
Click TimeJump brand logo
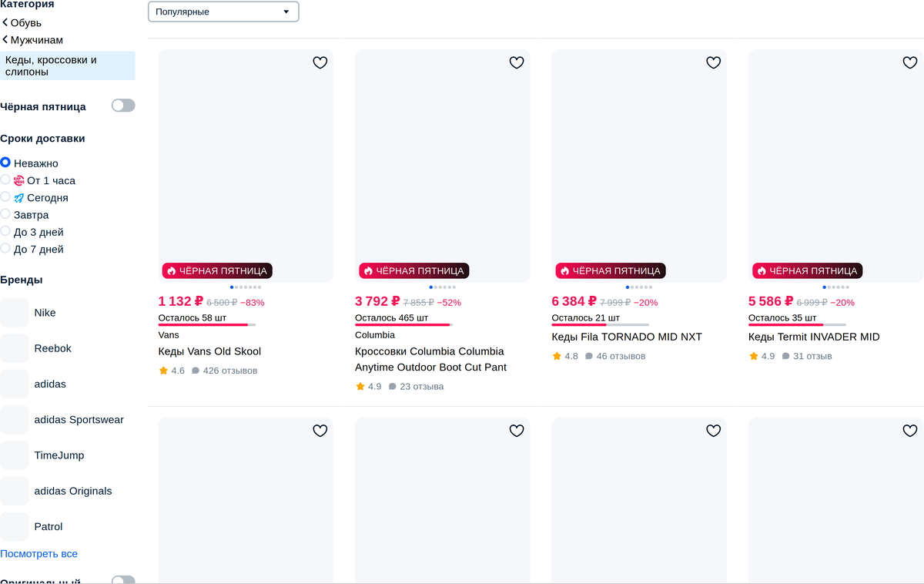pyautogui.click(x=15, y=455)
